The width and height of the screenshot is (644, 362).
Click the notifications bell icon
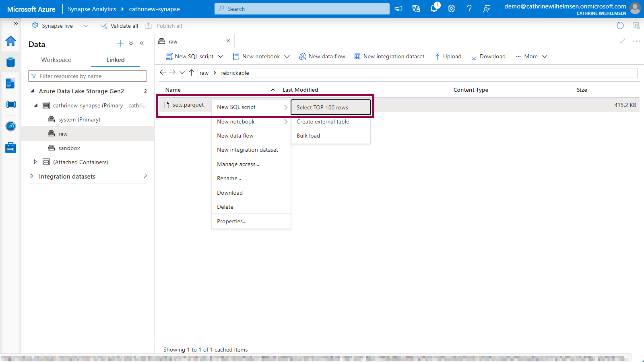(434, 8)
